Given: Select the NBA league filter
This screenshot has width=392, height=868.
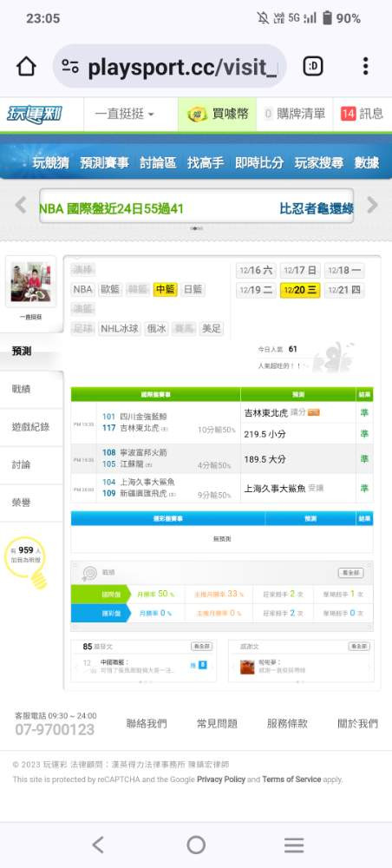Looking at the screenshot, I should point(83,290).
